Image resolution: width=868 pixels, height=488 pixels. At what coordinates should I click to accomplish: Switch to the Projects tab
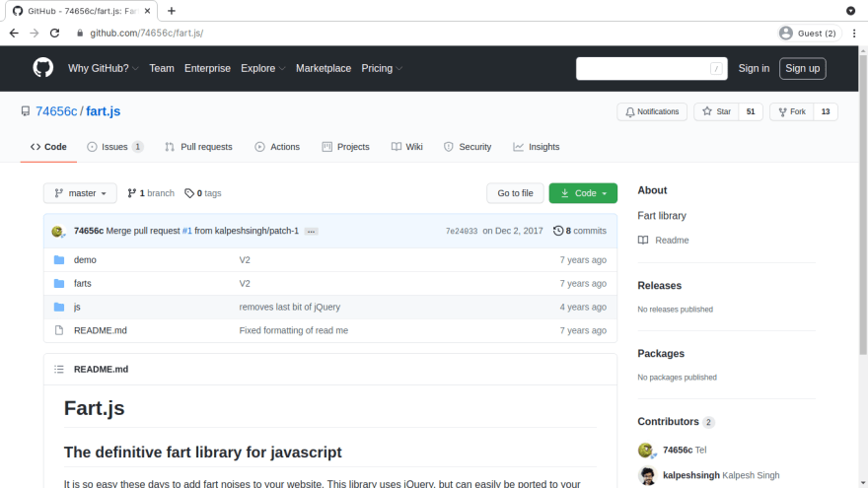point(346,147)
